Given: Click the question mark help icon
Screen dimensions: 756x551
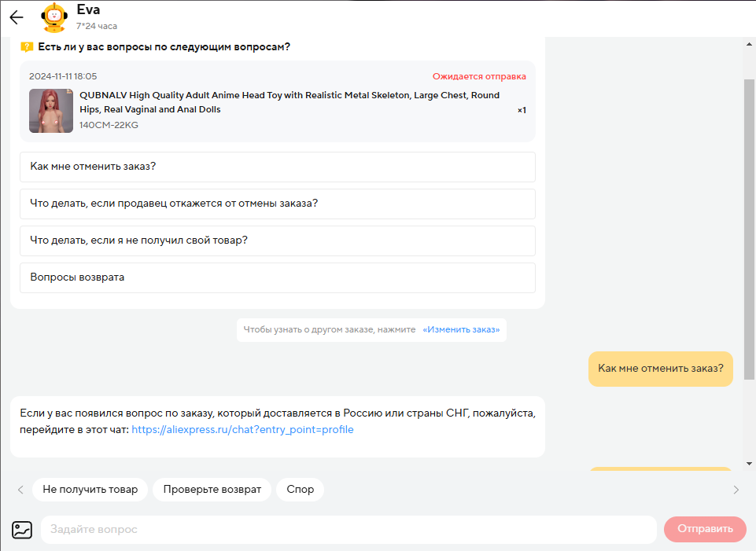Looking at the screenshot, I should point(27,47).
